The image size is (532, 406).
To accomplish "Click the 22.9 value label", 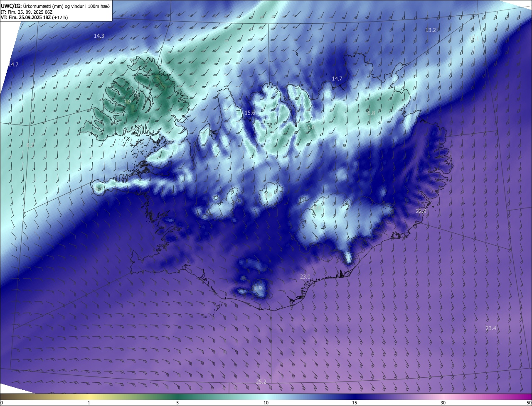I will [x=421, y=211].
